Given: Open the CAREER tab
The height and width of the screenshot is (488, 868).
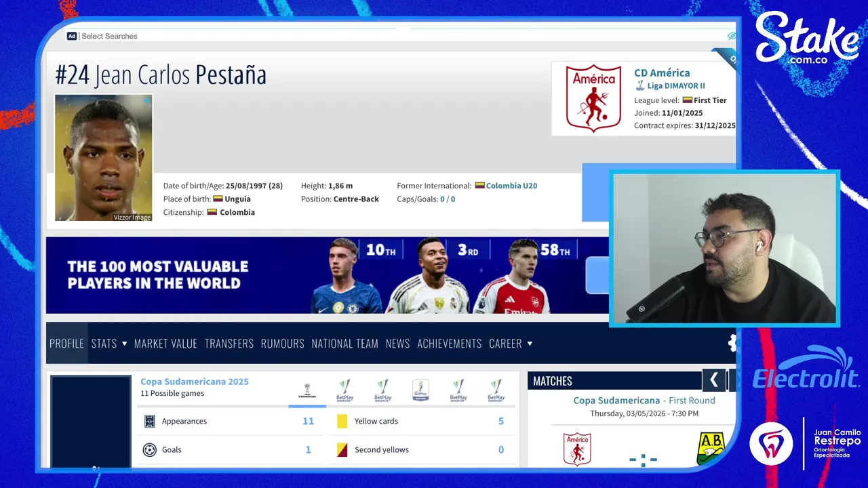Looking at the screenshot, I should click(505, 344).
